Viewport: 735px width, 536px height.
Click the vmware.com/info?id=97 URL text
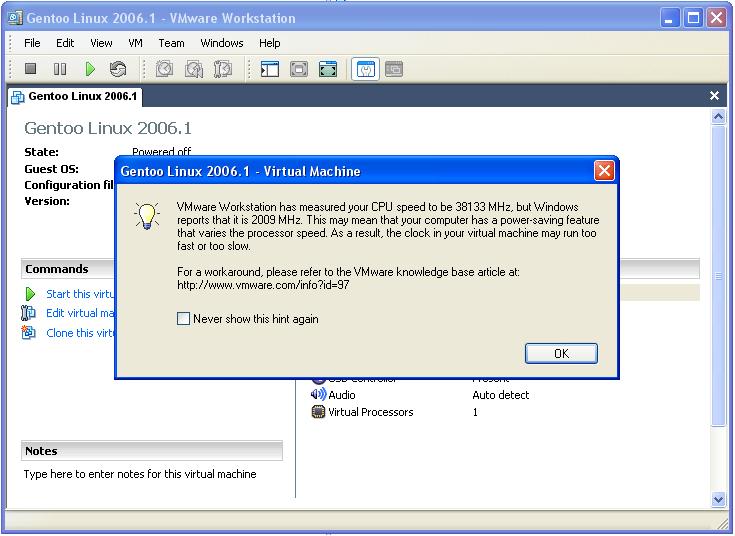click(263, 285)
